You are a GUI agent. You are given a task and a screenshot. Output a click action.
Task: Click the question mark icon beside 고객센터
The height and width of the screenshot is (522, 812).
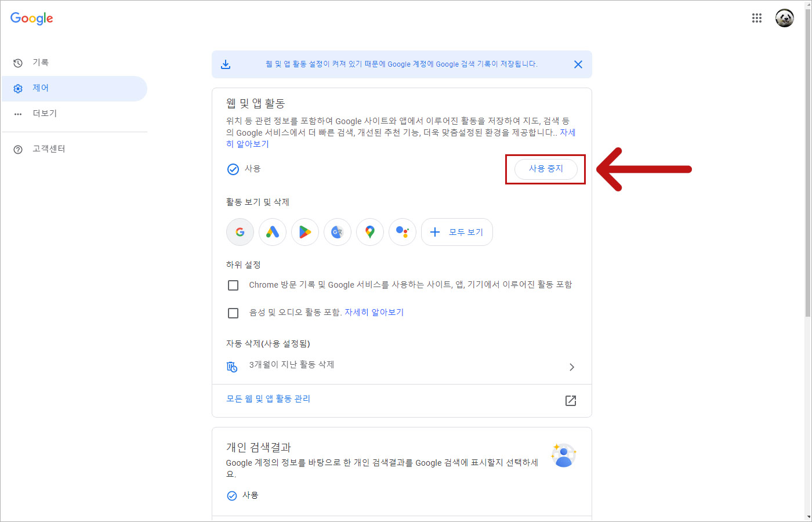[x=18, y=150]
